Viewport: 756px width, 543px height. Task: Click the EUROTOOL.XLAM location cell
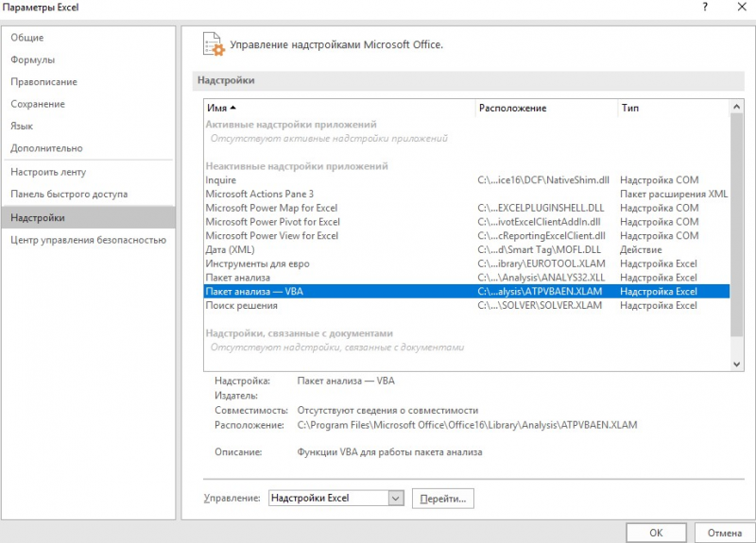pyautogui.click(x=541, y=264)
